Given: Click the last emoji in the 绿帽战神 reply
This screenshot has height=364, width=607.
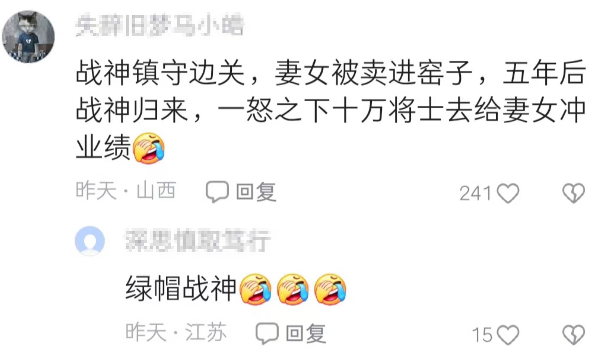Looking at the screenshot, I should click(330, 289).
